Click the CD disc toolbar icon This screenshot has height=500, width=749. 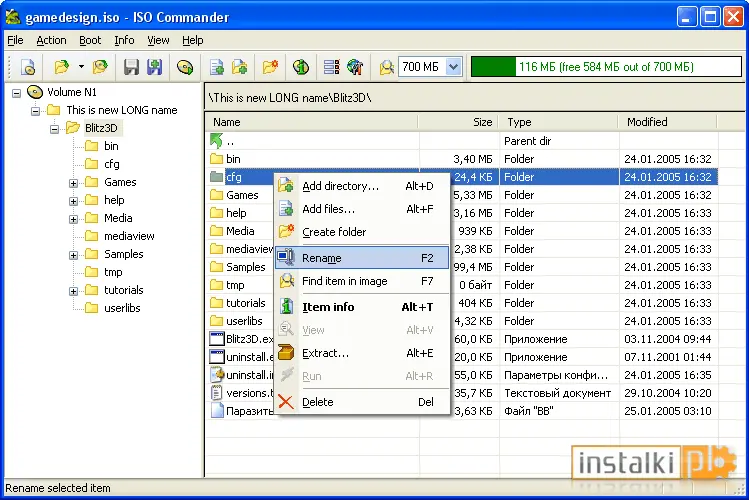point(185,67)
